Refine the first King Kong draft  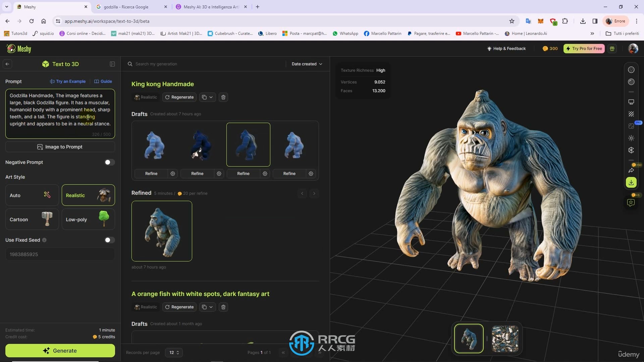click(x=151, y=174)
